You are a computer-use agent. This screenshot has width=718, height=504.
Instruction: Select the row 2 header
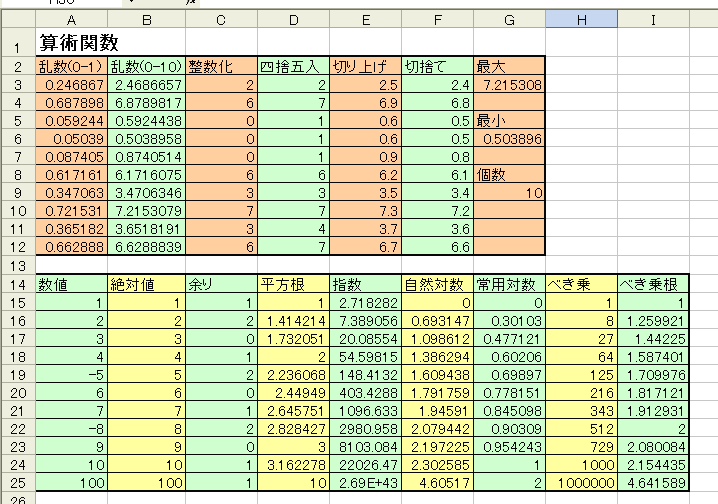click(18, 67)
